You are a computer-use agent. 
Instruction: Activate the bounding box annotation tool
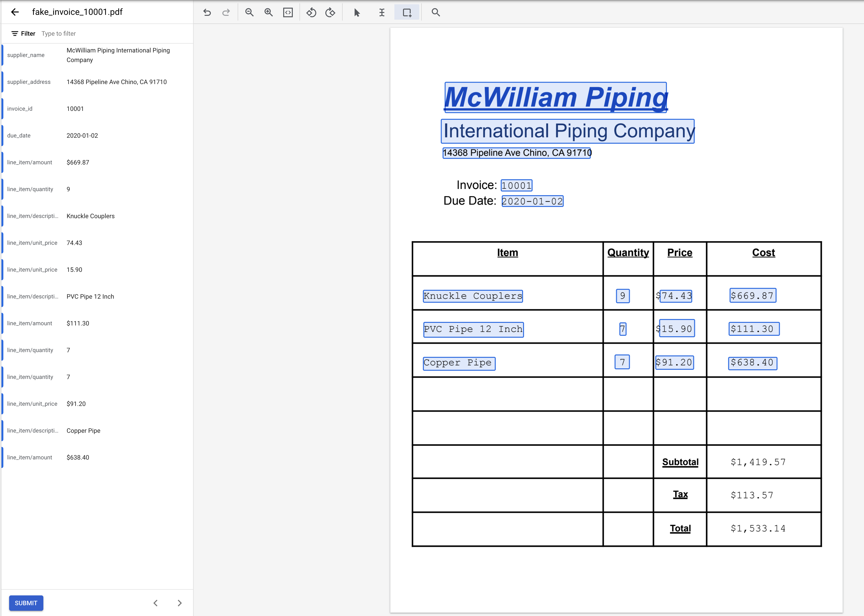pos(406,12)
